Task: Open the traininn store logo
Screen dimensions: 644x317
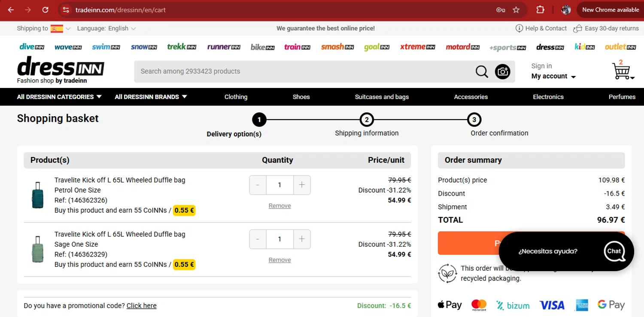Action: pos(297,47)
